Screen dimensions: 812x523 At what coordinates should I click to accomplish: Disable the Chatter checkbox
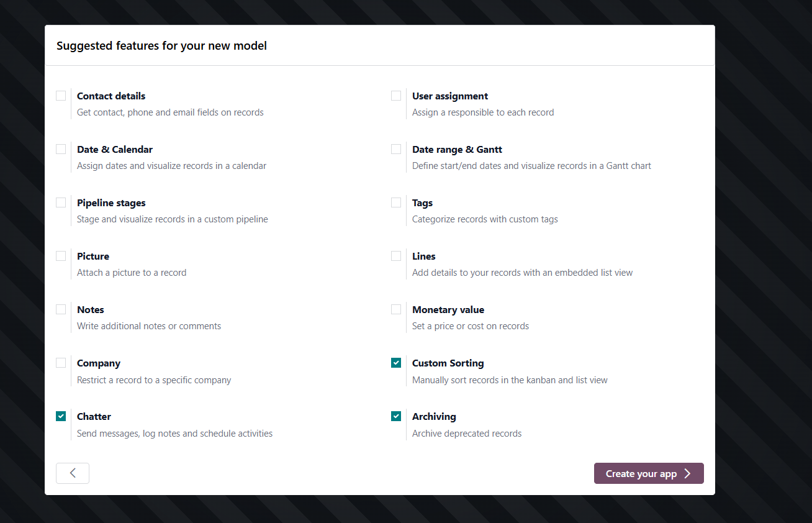coord(61,416)
